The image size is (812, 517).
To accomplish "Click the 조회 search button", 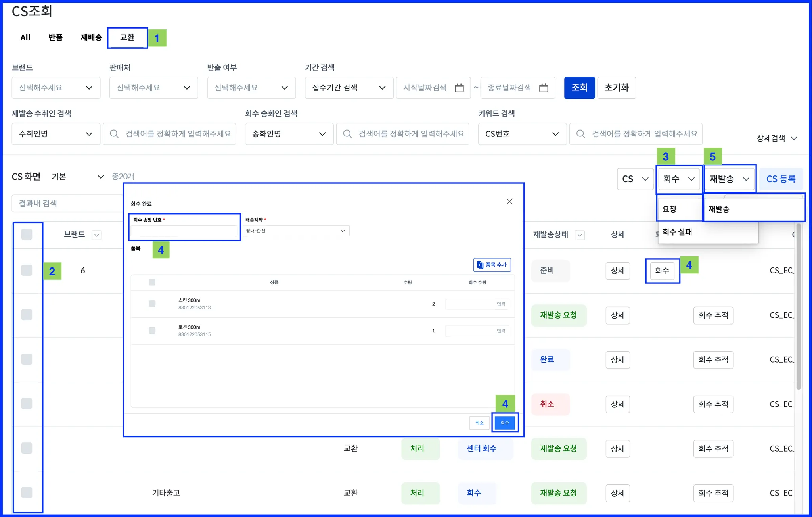I will tap(579, 88).
